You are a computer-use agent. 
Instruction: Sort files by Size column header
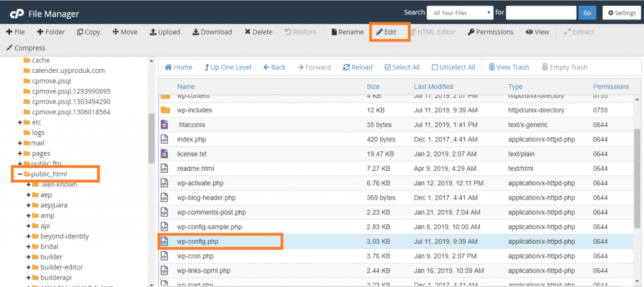pyautogui.click(x=373, y=87)
